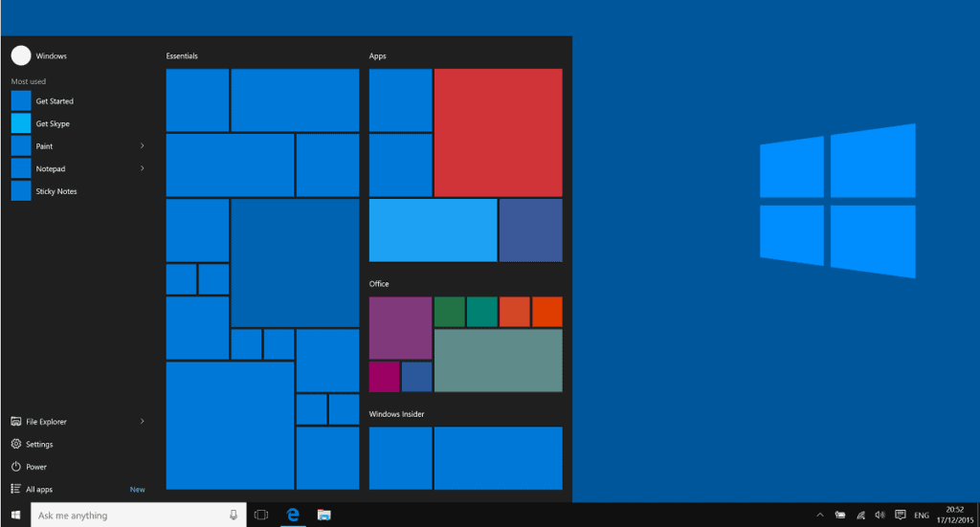Open File Explorer taskbar icon

[323, 516]
